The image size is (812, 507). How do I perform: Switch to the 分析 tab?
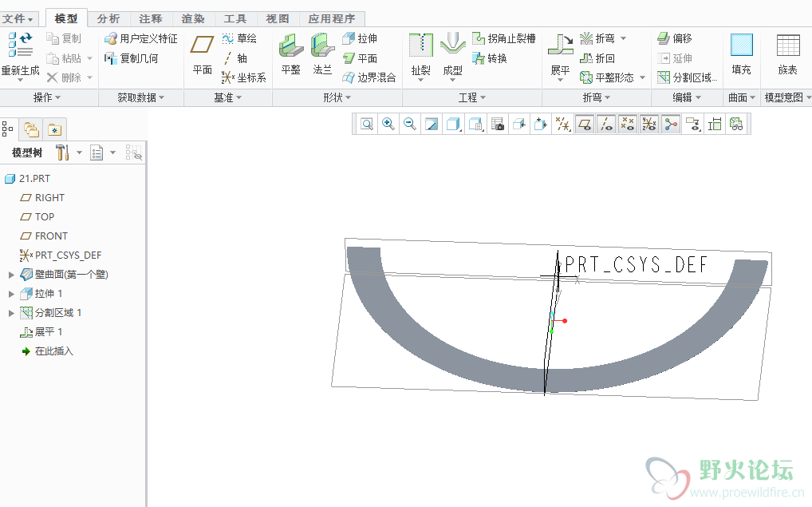coord(108,18)
